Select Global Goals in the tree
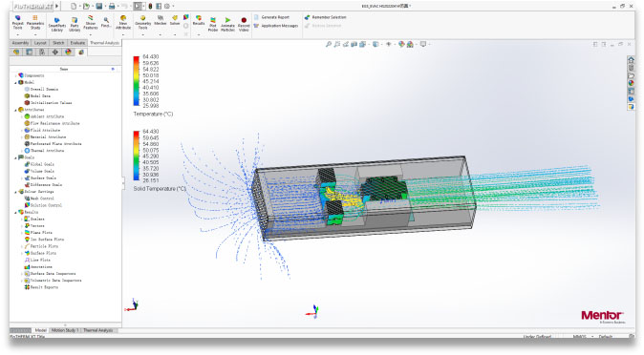Screen dimensions: 644x355 39,164
